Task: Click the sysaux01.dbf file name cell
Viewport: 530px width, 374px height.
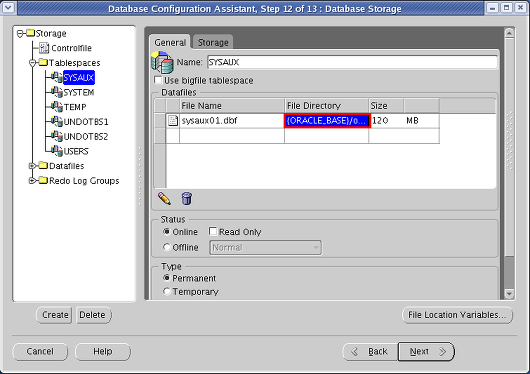Action: point(232,120)
